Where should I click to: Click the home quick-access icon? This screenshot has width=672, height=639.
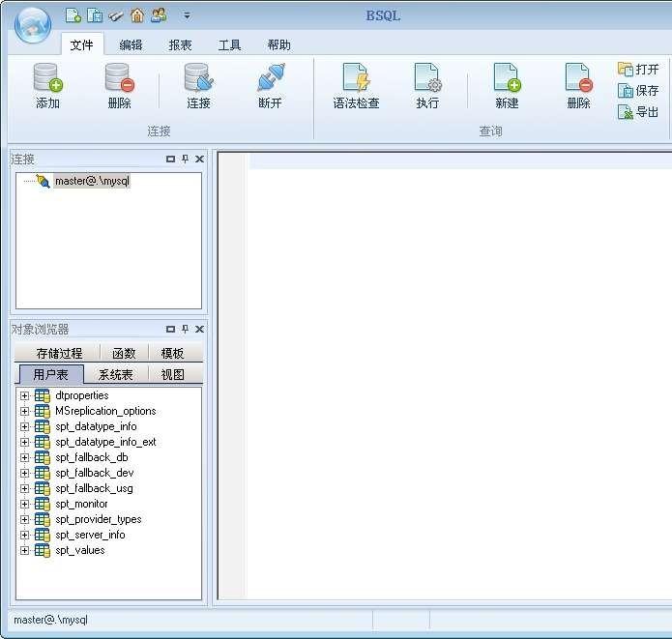click(x=137, y=15)
